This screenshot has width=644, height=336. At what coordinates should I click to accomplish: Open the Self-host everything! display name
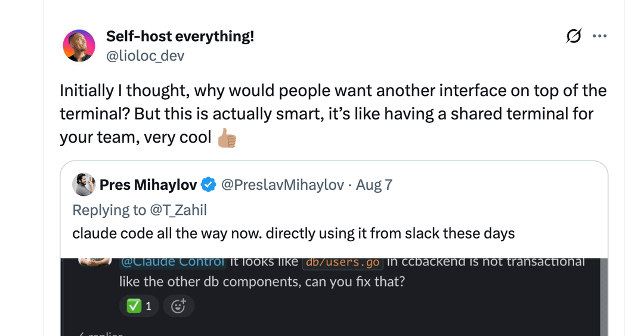pyautogui.click(x=179, y=36)
